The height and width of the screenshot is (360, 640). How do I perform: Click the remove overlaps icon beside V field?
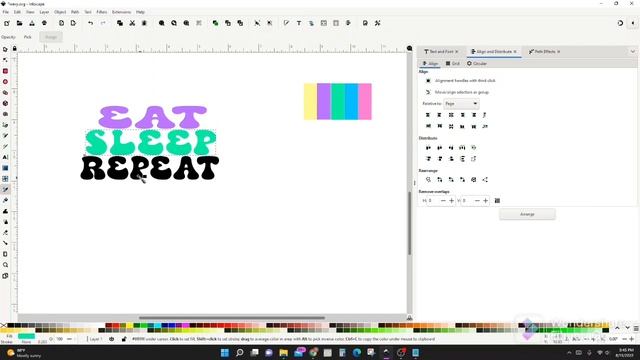(497, 201)
